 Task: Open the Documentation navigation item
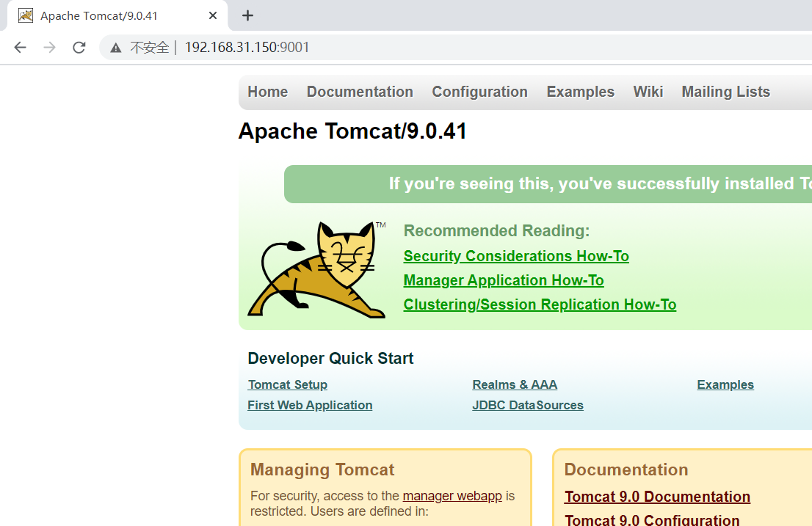360,92
